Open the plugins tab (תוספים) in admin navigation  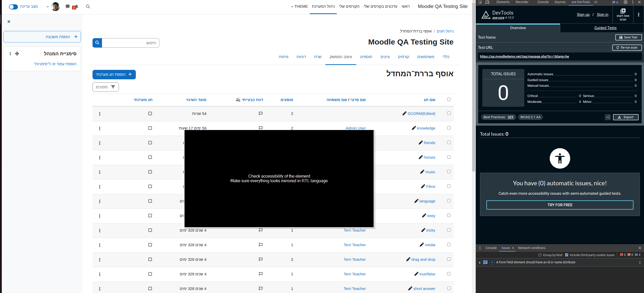366,57
